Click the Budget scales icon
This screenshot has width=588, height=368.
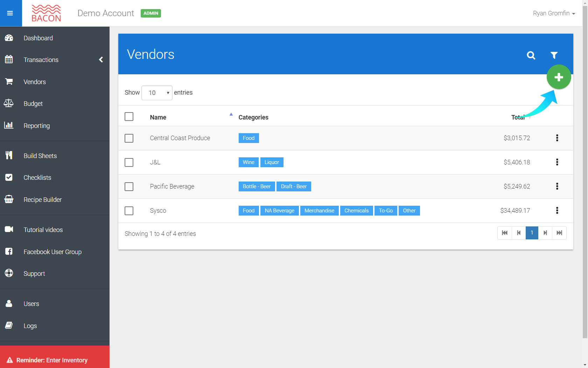(9, 103)
